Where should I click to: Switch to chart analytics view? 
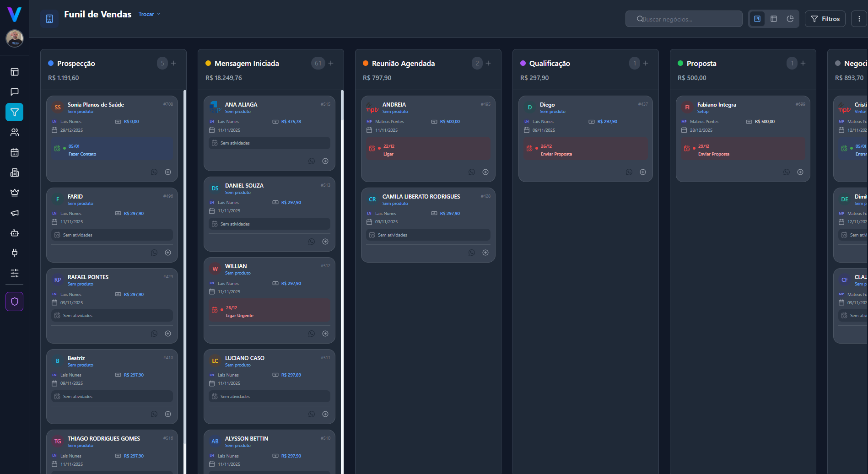coord(790,19)
